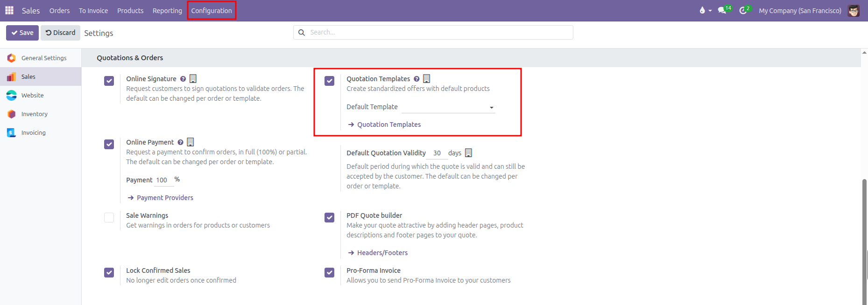Discard the settings changes
Viewport: 868px width, 305px height.
(60, 33)
